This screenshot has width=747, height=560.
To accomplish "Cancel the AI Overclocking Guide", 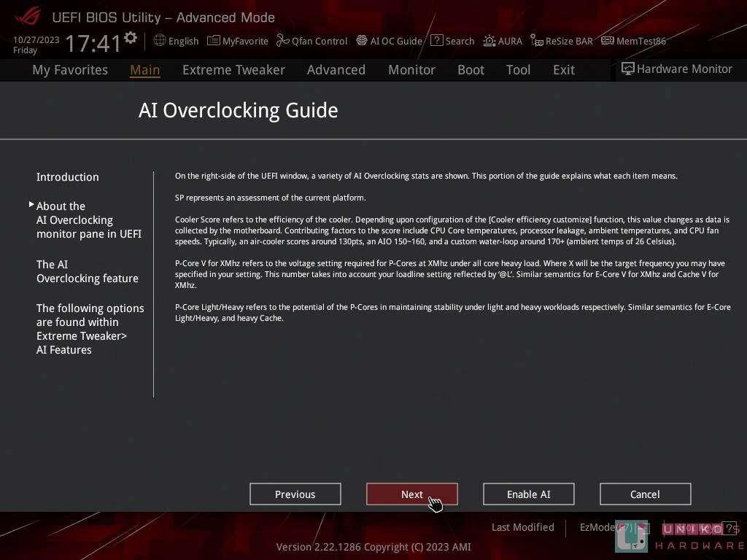I will [645, 494].
